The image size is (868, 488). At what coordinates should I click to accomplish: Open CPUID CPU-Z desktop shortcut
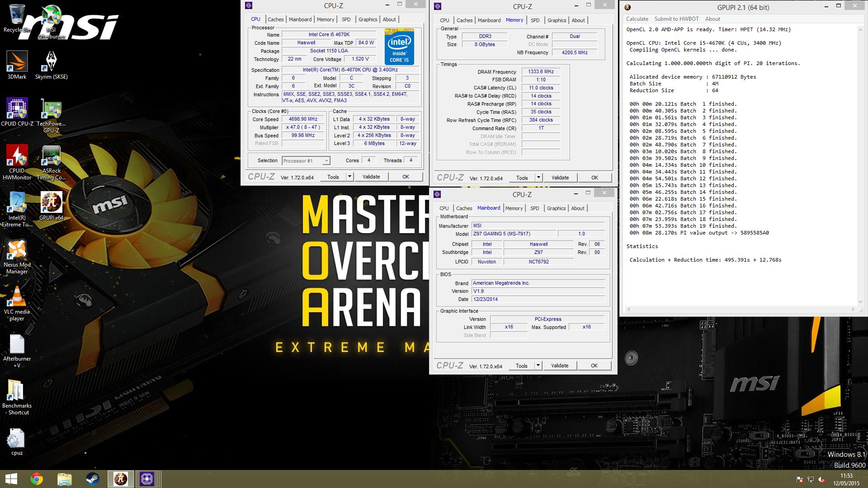(x=17, y=112)
